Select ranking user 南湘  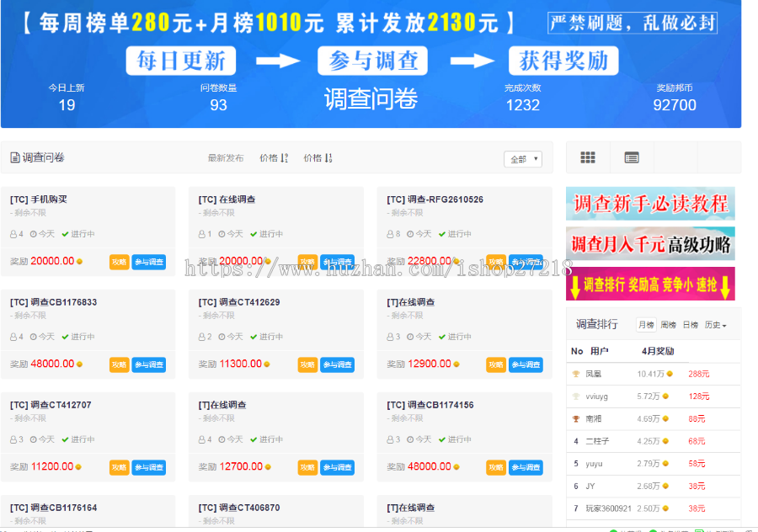pos(594,419)
